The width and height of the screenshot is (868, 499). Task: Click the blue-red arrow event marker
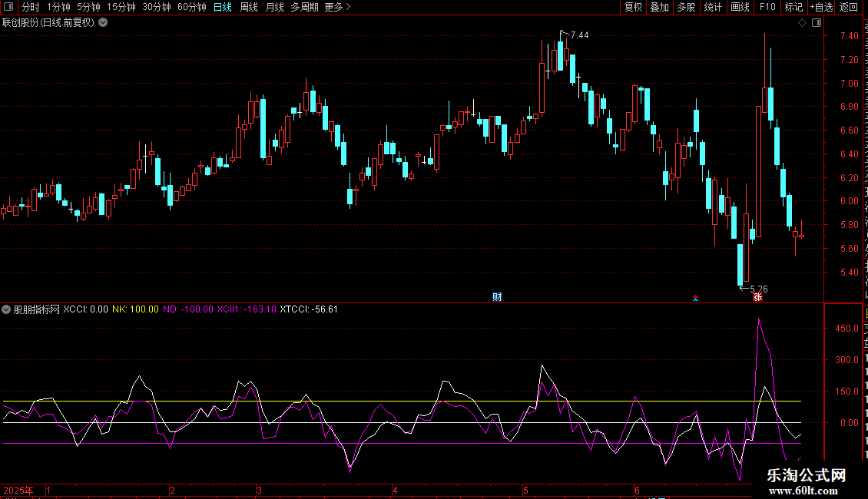pos(695,298)
